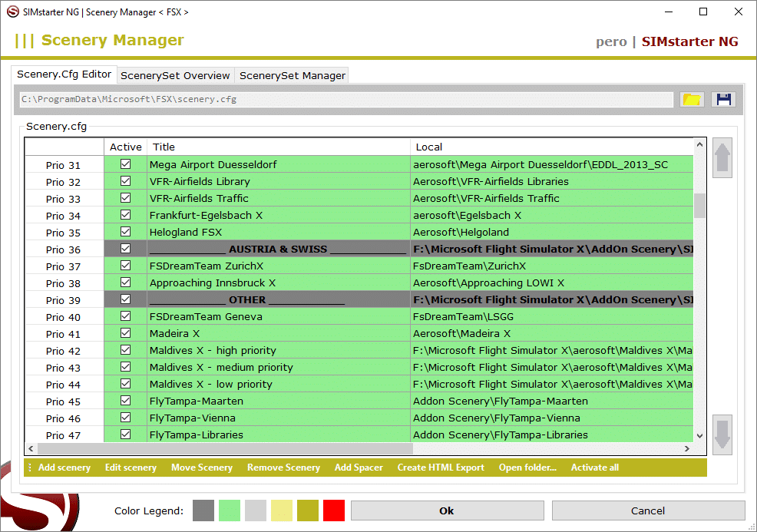Click the red color legend swatch
The width and height of the screenshot is (757, 532).
[334, 511]
